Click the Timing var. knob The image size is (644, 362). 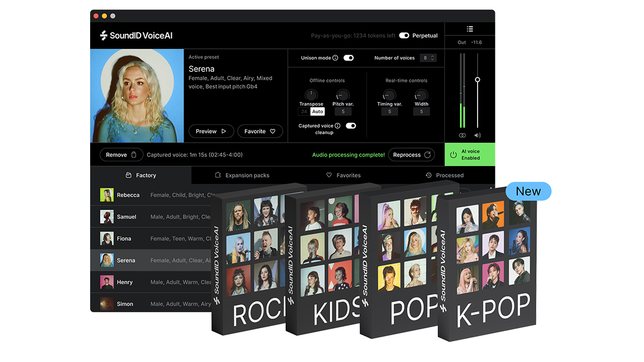(x=390, y=95)
